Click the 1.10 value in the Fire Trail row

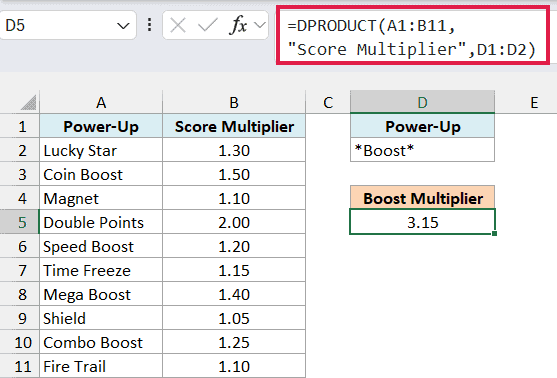click(234, 366)
